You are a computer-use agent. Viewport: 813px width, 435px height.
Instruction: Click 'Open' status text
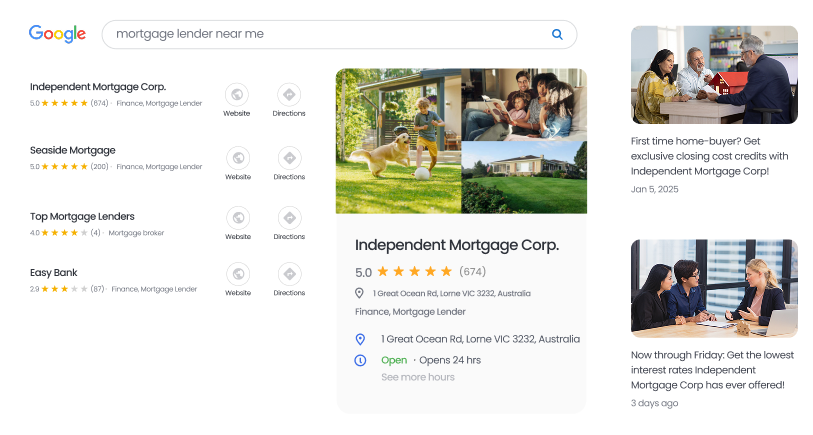[394, 360]
